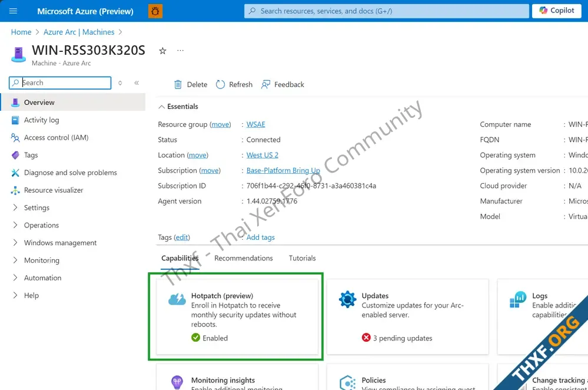The width and height of the screenshot is (588, 390).
Task: Open Base-Platform Bring Up subscription link
Action: pos(283,170)
